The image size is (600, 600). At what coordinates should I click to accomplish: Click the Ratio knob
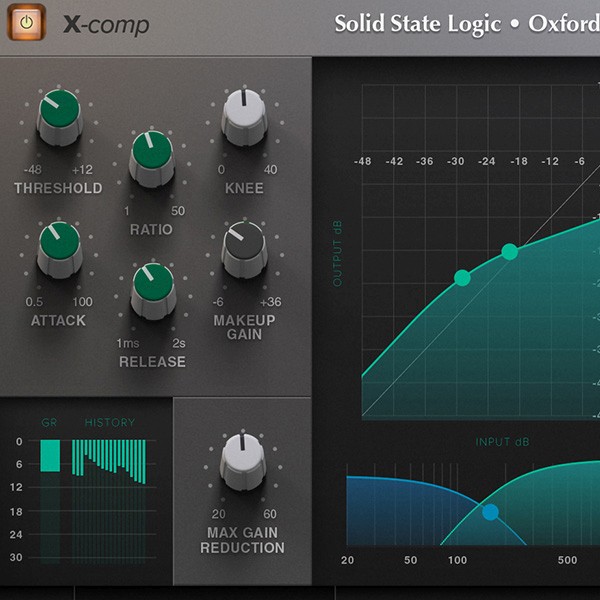tap(152, 159)
